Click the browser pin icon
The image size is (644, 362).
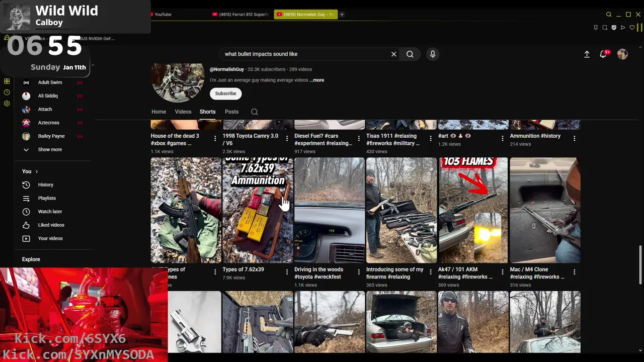[x=596, y=28]
